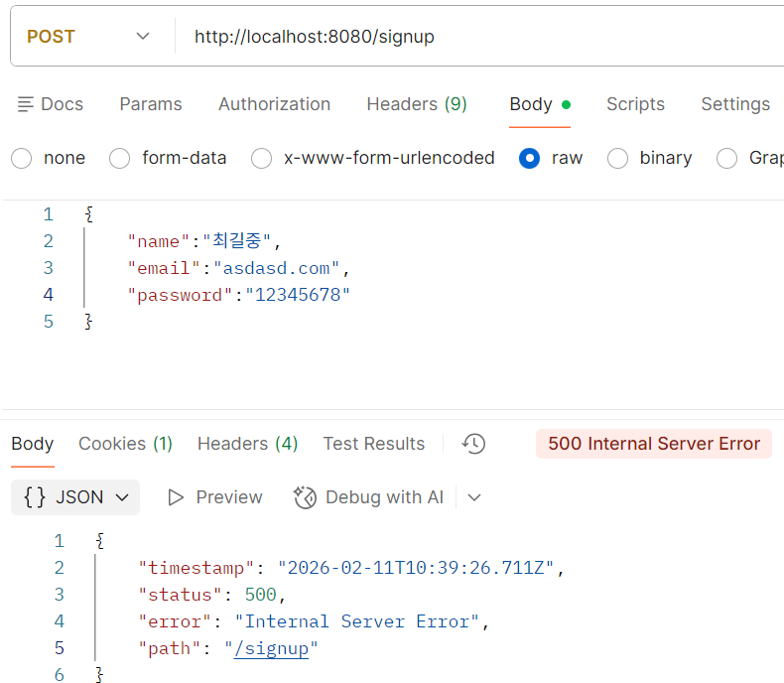
Task: Click the "asdasd.com" email value
Action: [x=277, y=268]
